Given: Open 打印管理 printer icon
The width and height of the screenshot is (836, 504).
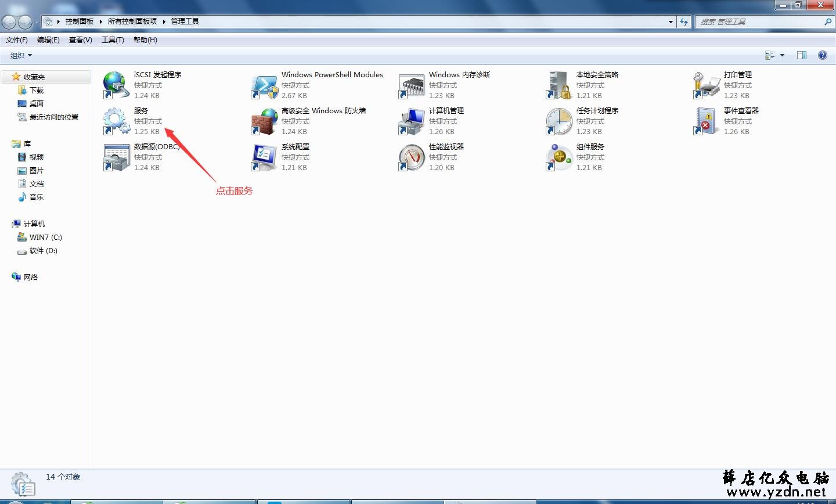Looking at the screenshot, I should 707,85.
